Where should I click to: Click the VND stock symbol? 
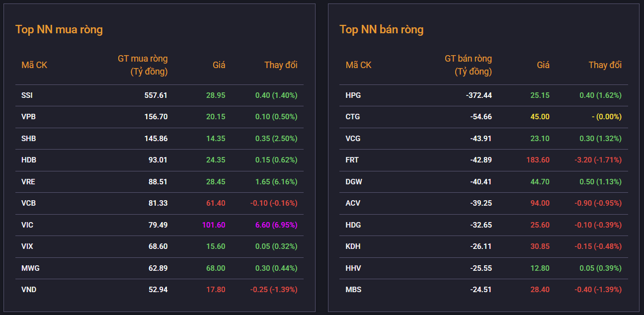(28, 290)
